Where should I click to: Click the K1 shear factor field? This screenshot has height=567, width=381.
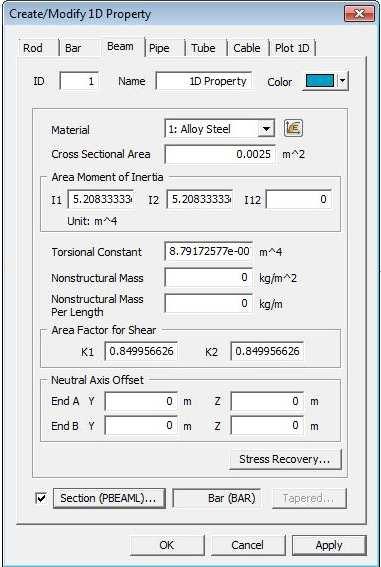141,351
